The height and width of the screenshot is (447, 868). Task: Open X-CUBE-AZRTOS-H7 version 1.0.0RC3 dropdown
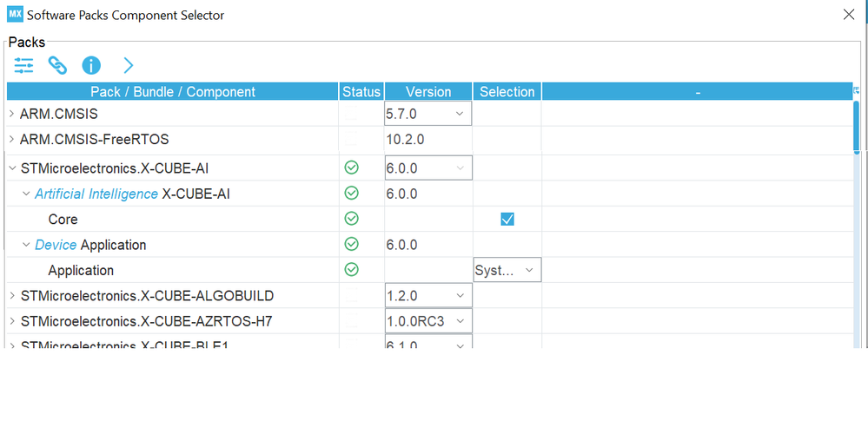click(x=427, y=321)
